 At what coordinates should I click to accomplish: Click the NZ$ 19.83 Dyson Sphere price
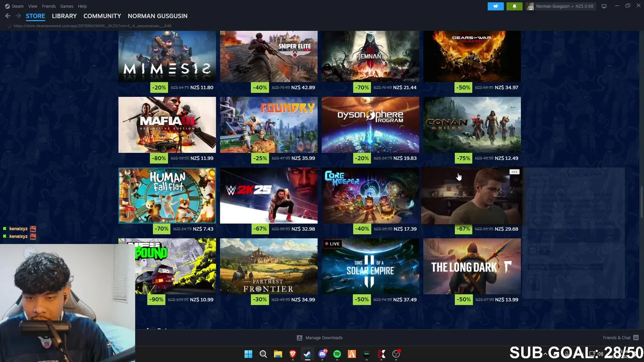click(x=405, y=158)
